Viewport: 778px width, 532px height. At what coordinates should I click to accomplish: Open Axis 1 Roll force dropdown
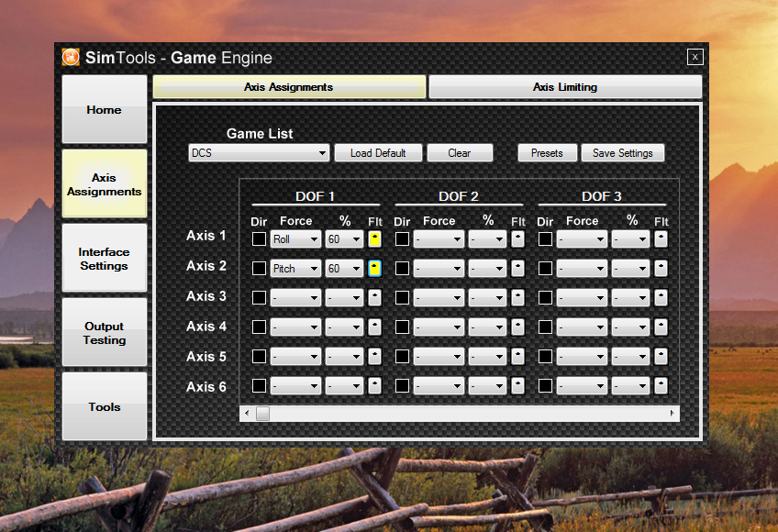tap(295, 239)
